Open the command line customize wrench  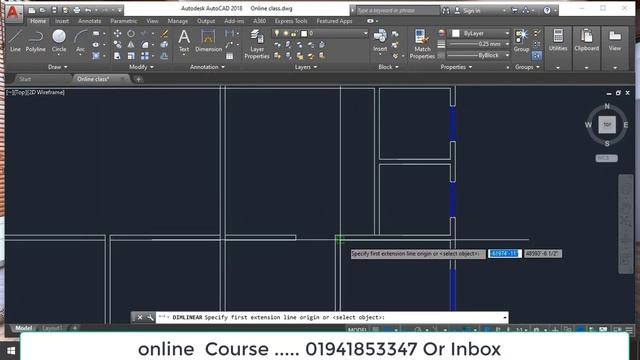[x=150, y=317]
